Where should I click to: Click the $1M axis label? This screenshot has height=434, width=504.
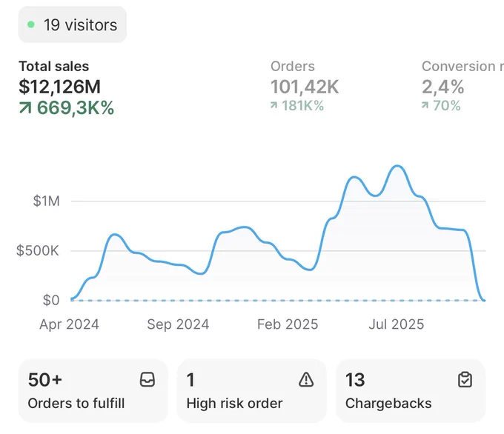(46, 201)
